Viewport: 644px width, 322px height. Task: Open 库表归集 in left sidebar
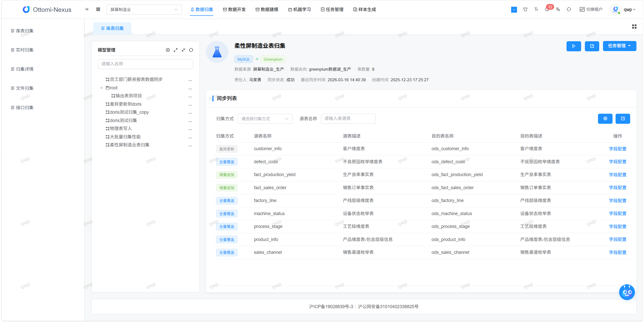(22, 31)
